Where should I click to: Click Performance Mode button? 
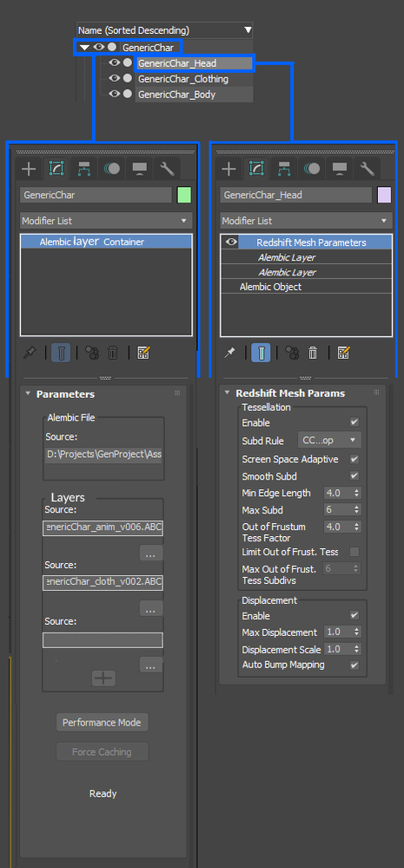click(x=102, y=722)
